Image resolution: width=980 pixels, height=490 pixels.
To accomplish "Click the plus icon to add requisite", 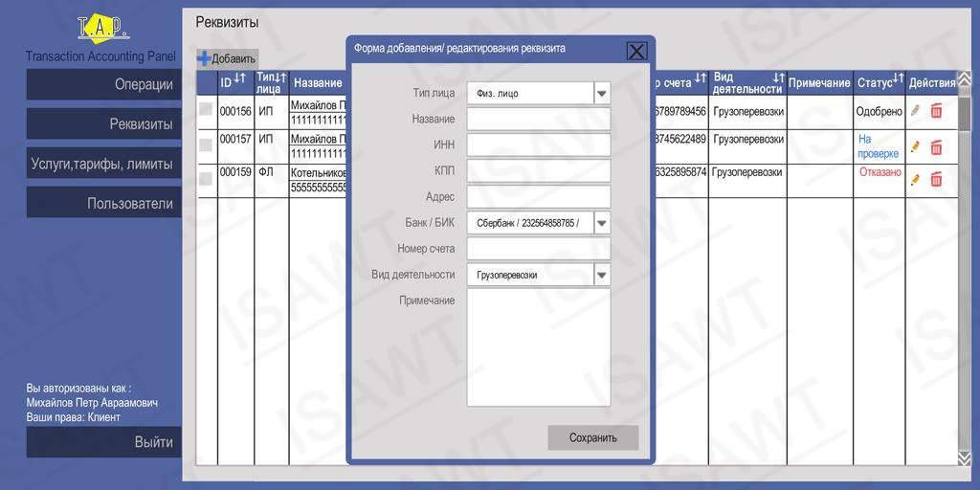I will point(204,58).
